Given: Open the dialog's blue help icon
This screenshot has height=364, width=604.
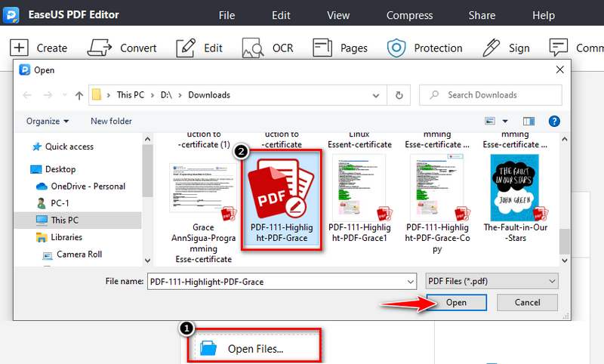Looking at the screenshot, I should (x=554, y=122).
